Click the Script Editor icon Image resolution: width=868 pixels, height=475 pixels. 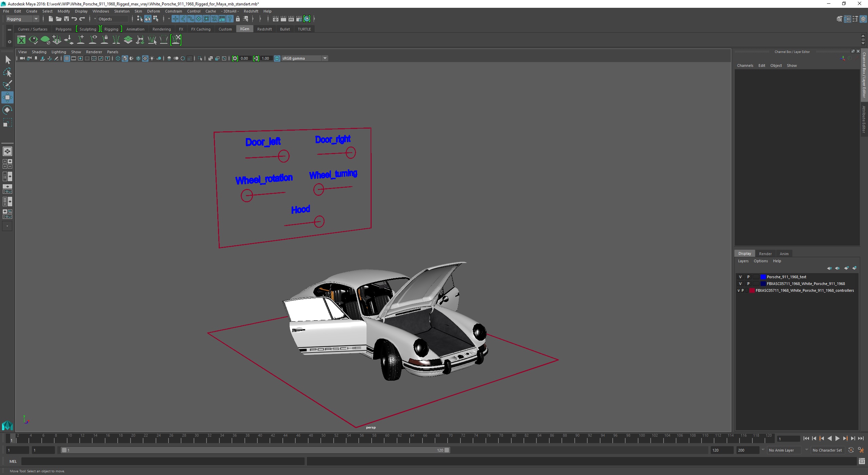[862, 461]
